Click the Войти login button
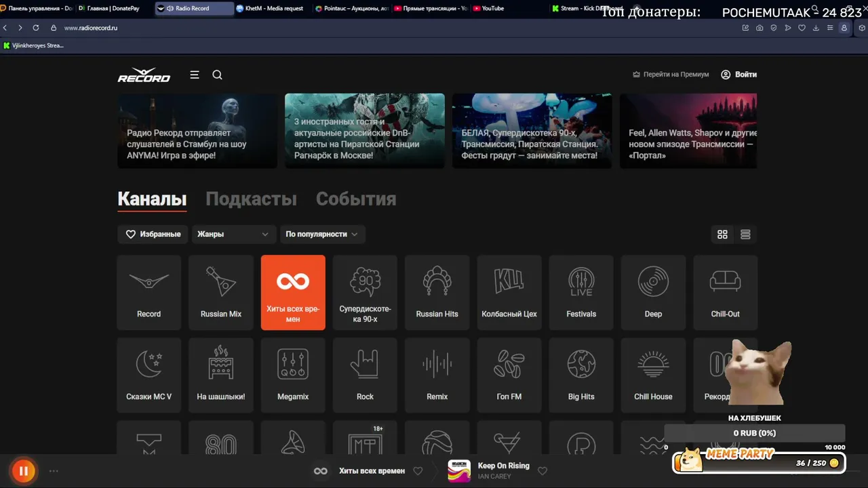868x488 pixels. pos(738,75)
